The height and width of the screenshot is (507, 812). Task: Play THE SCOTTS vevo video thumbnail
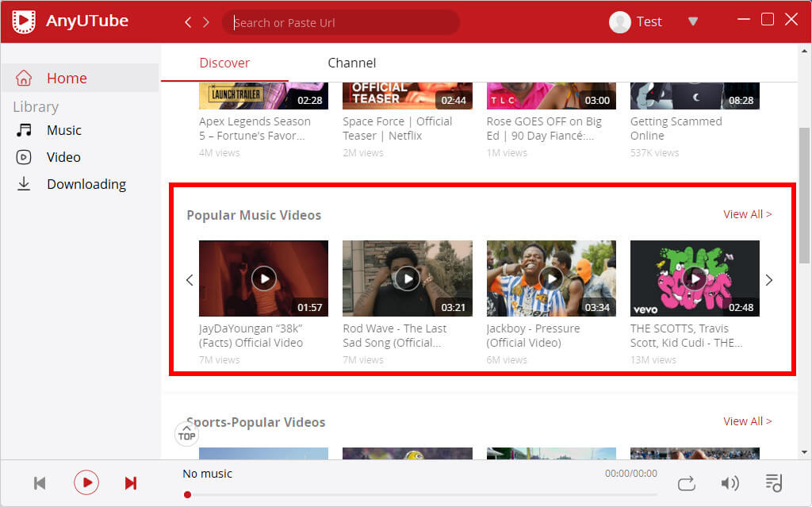pyautogui.click(x=695, y=278)
